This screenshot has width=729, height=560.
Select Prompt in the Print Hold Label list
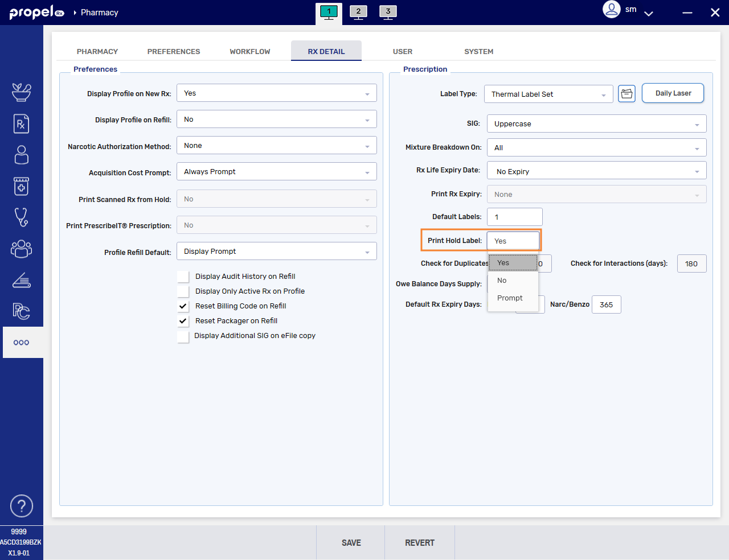tap(510, 298)
